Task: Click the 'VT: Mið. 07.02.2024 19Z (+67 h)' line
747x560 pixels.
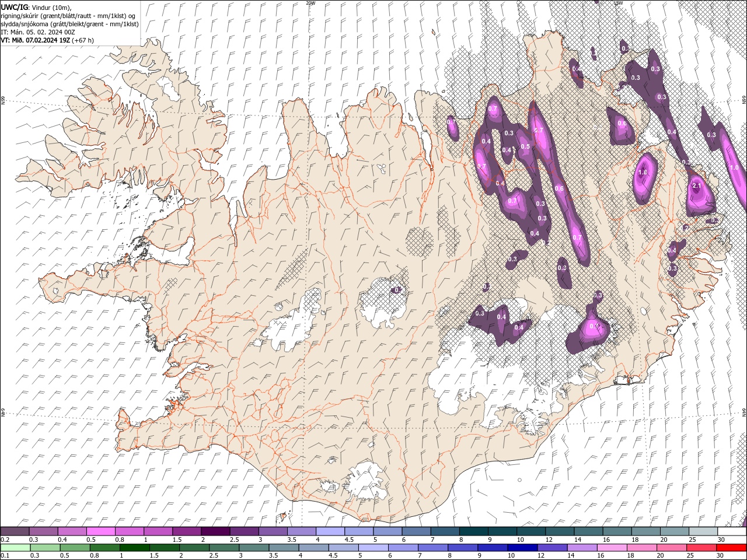Action: [x=47, y=40]
